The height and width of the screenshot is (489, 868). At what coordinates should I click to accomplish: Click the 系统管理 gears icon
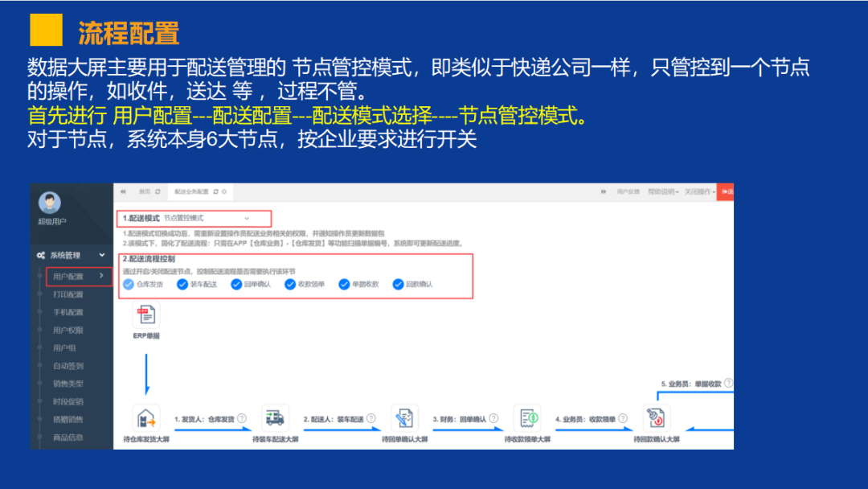click(41, 255)
